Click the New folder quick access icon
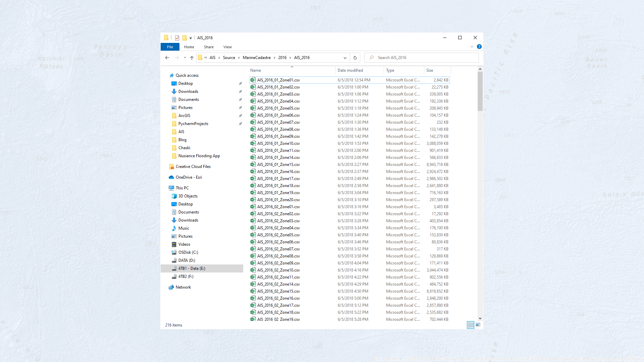The height and width of the screenshot is (362, 644). pos(184,38)
